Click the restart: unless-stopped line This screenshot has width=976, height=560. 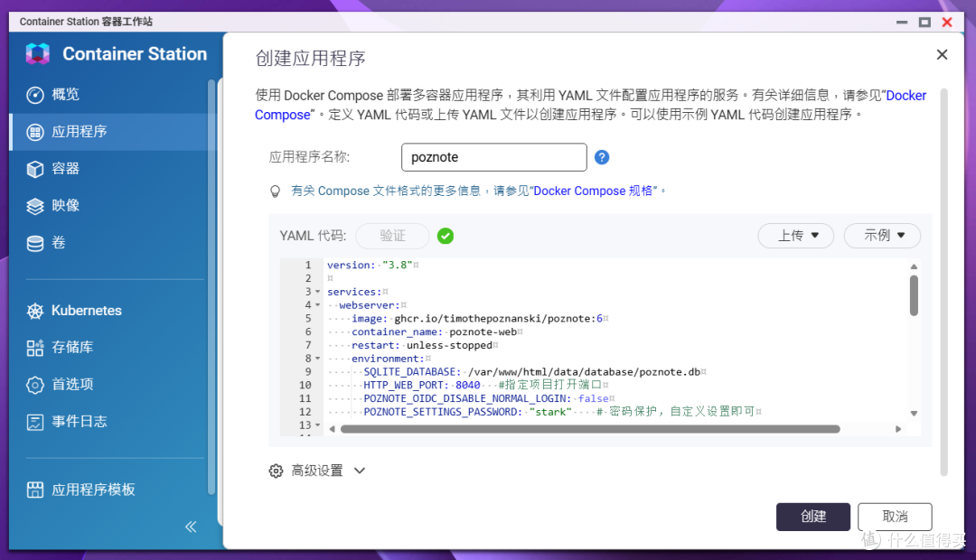point(422,345)
